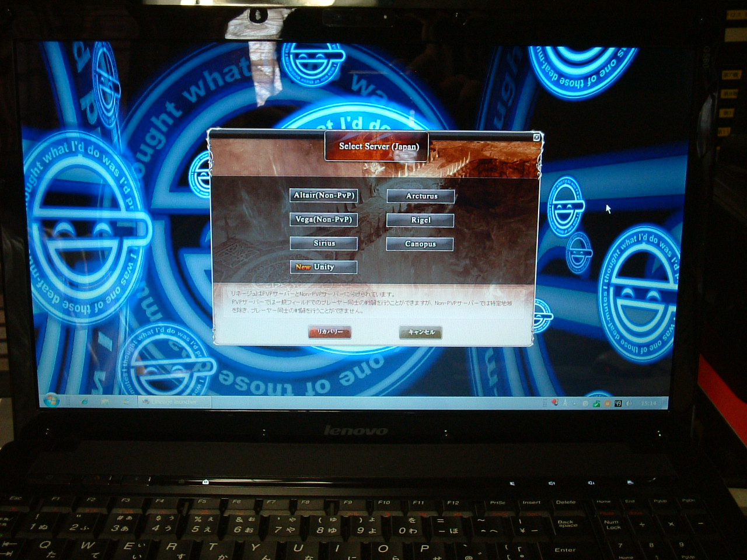Click the IME input mode 'A' indicator
This screenshot has width=747, height=560.
(564, 403)
